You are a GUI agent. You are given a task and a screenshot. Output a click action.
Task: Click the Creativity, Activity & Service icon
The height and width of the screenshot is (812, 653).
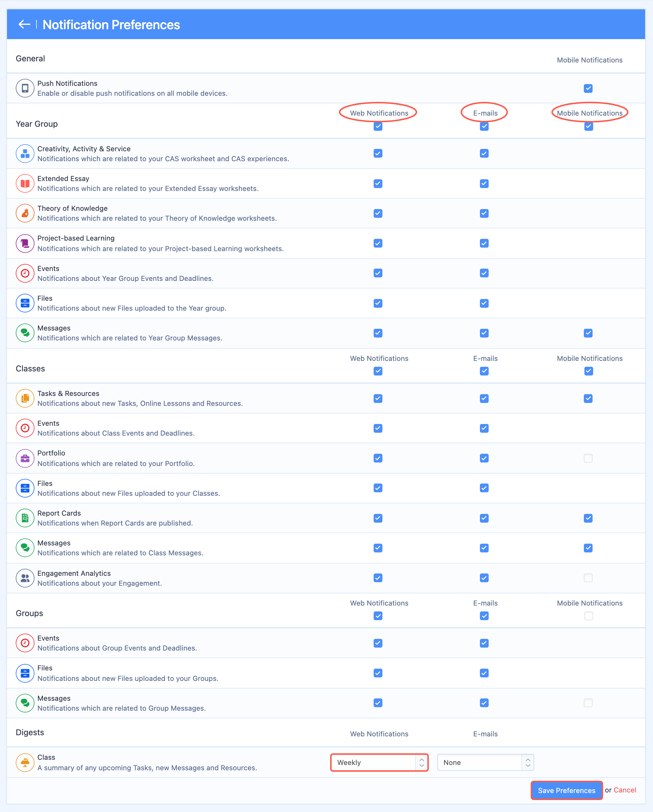click(25, 154)
